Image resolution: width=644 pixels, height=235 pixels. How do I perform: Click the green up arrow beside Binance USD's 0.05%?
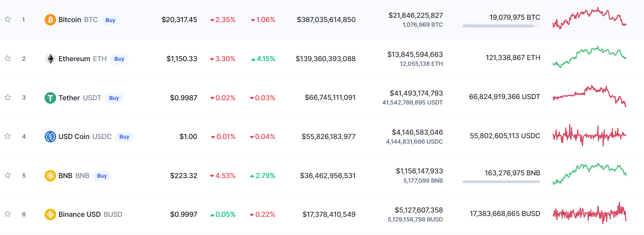pyautogui.click(x=212, y=214)
